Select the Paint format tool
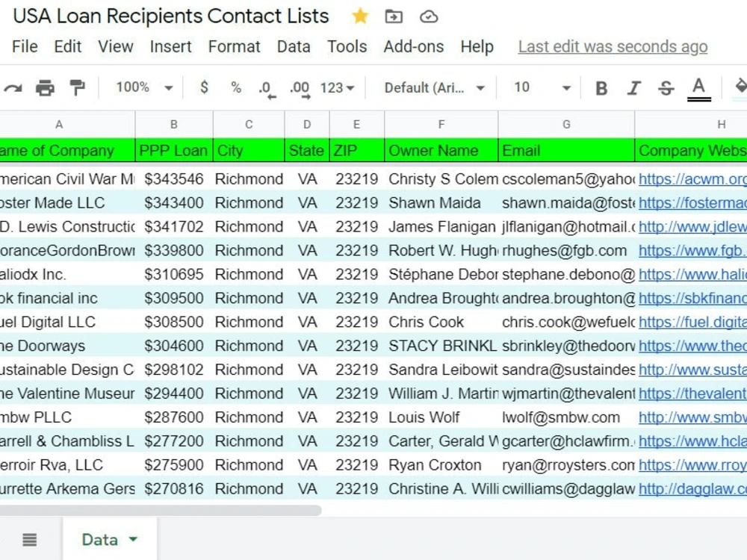747x560 pixels. (x=76, y=87)
